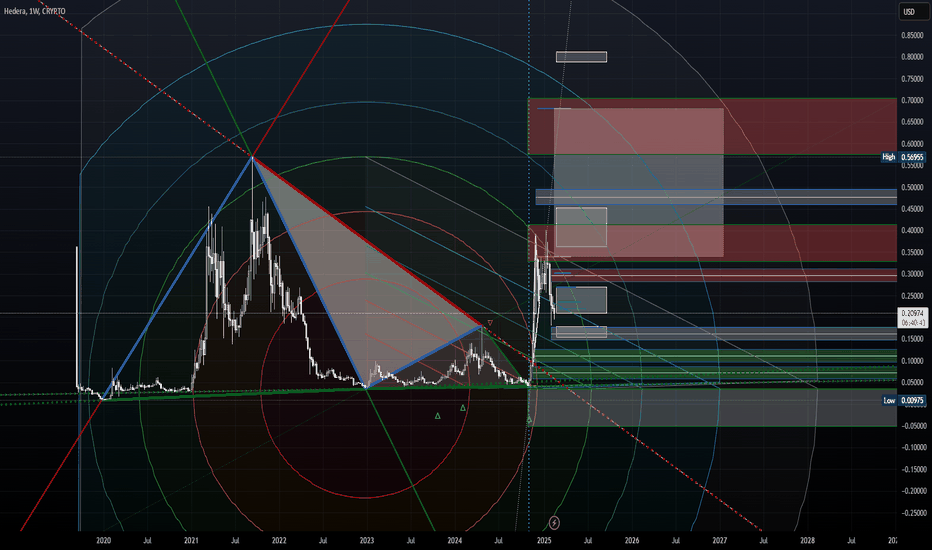This screenshot has height=550, width=932.
Task: Click the 2024 label on time axis
Action: tap(455, 540)
